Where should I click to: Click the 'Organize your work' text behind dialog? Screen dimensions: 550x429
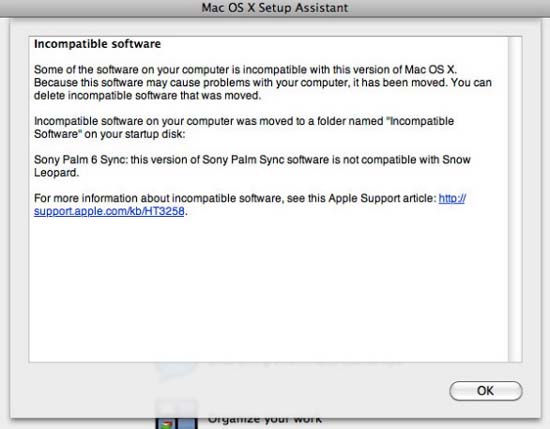[264, 419]
